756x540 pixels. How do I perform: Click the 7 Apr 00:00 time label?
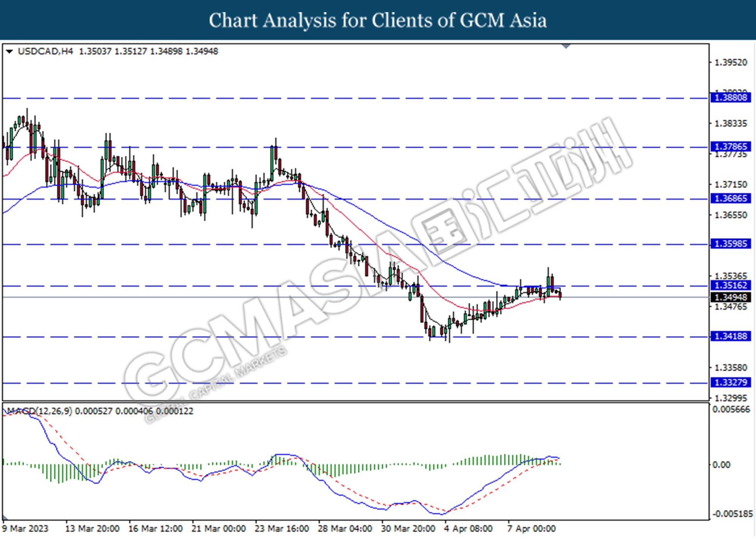(531, 528)
